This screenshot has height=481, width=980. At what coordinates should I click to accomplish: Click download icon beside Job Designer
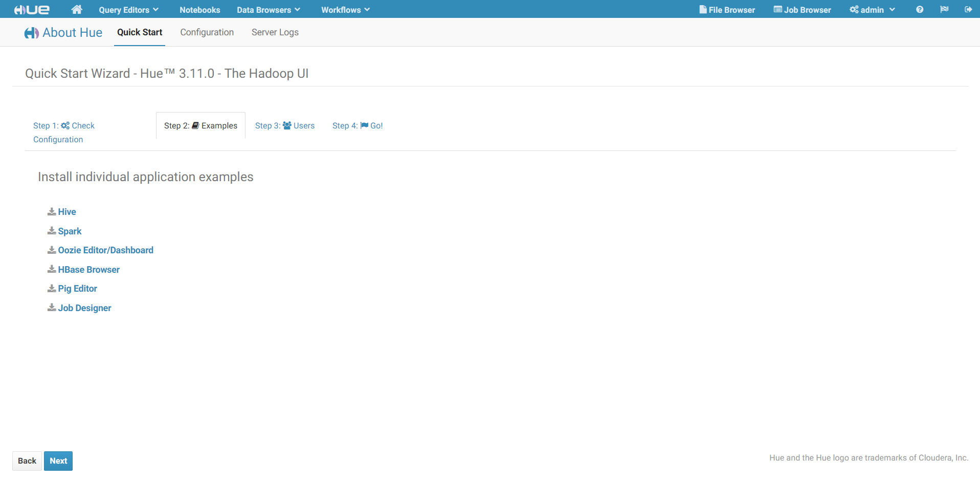(x=52, y=308)
